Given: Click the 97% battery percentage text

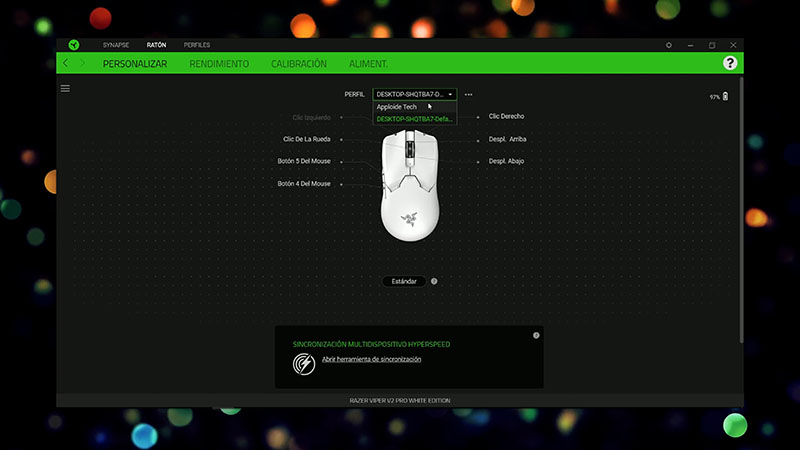Looking at the screenshot, I should (x=714, y=97).
